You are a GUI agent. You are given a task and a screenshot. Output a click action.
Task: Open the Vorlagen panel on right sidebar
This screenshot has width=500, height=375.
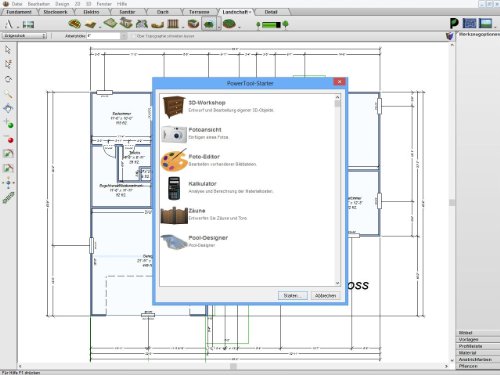pos(477,339)
